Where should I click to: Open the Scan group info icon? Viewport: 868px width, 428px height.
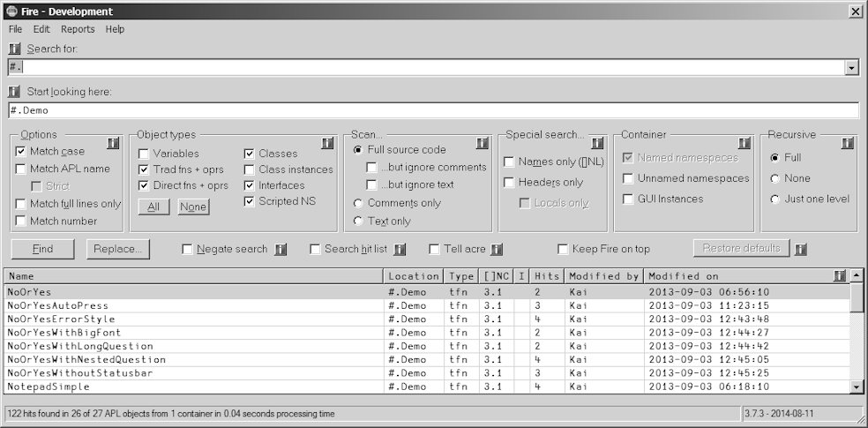[483, 144]
